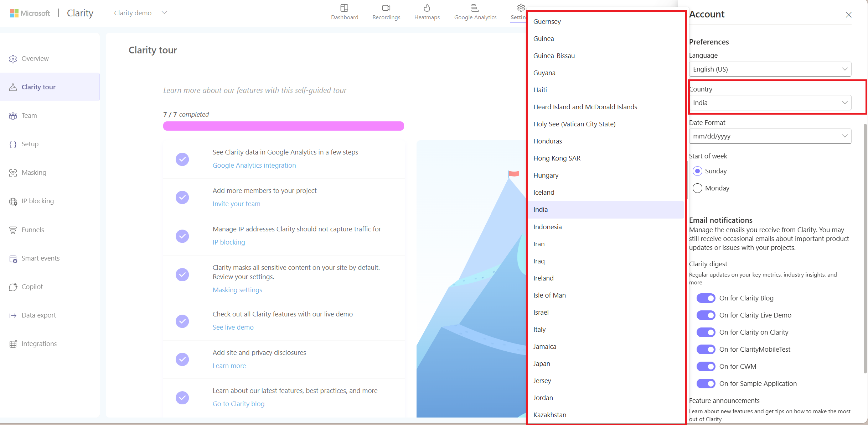Open the Language dropdown in Preferences
The height and width of the screenshot is (425, 868).
click(769, 69)
